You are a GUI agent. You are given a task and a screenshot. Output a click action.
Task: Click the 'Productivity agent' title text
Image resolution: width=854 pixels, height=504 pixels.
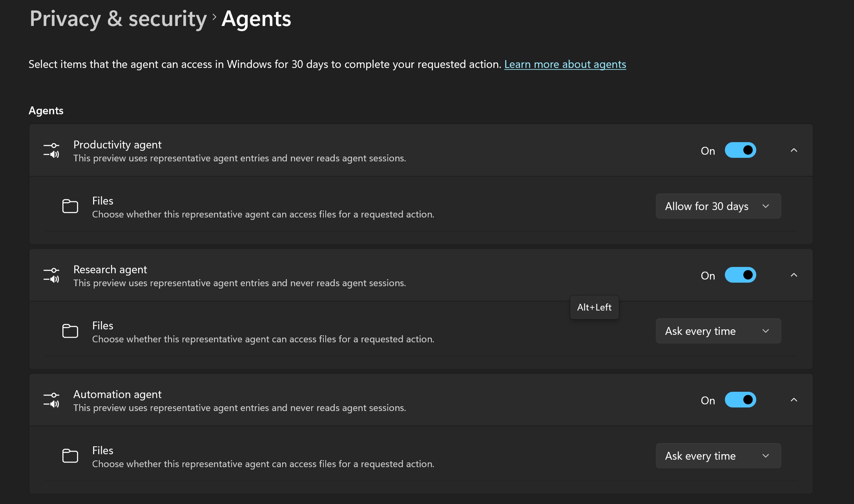pyautogui.click(x=117, y=145)
